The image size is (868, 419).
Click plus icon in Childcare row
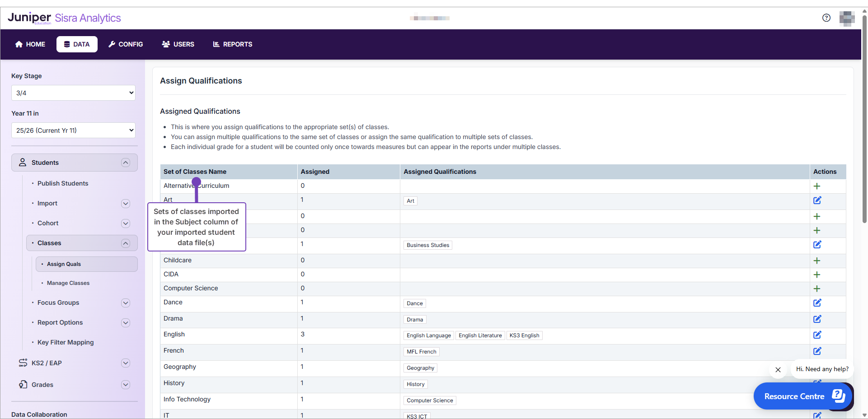pyautogui.click(x=816, y=261)
